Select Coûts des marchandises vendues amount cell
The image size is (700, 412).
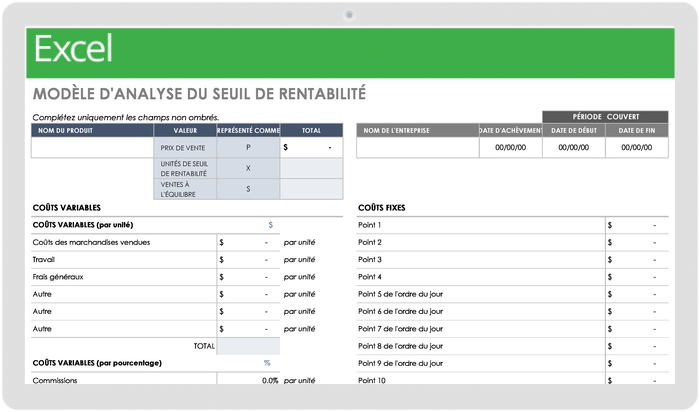pos(247,242)
